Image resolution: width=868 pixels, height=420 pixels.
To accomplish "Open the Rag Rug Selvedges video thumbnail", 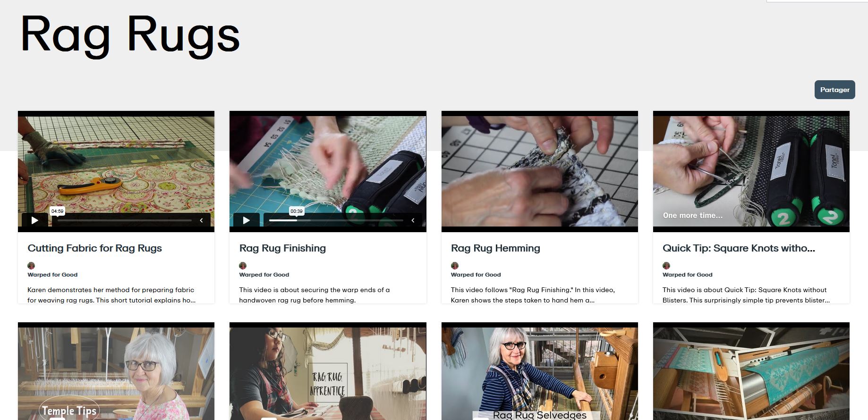I will pyautogui.click(x=539, y=371).
